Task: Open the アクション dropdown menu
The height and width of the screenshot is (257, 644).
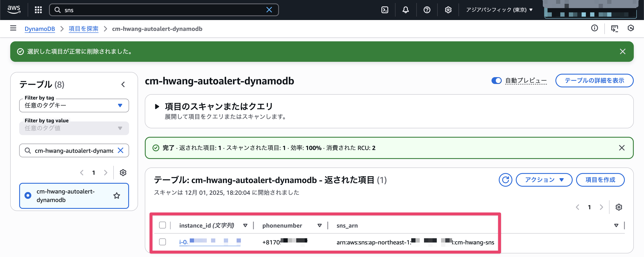Action: [x=544, y=180]
